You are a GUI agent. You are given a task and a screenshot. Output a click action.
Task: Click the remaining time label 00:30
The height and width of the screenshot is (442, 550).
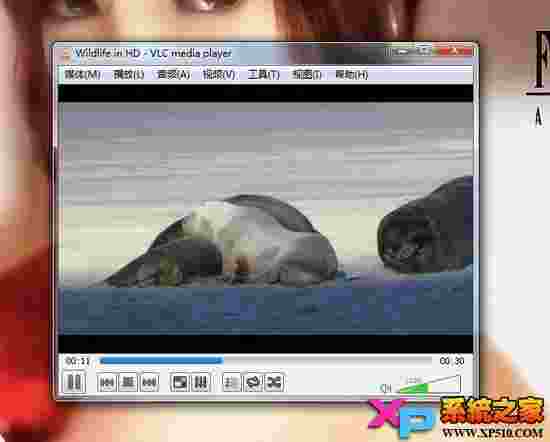(x=452, y=361)
